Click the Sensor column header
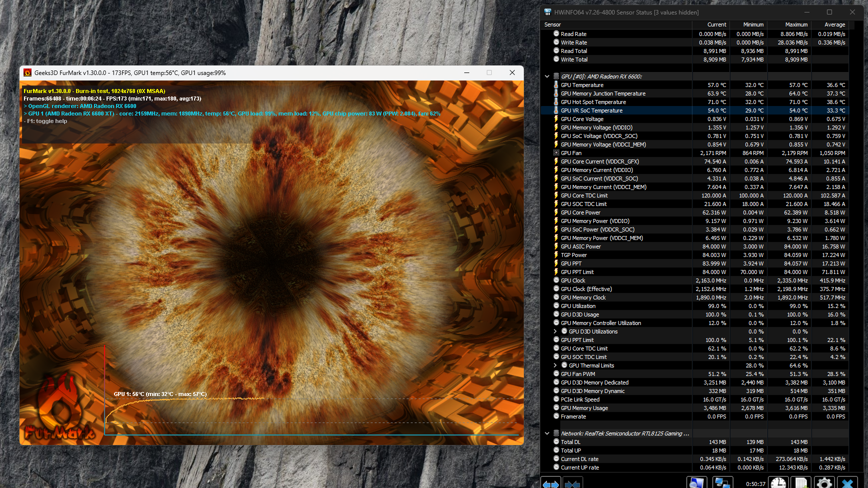Screen dimensions: 868x488 click(552, 24)
